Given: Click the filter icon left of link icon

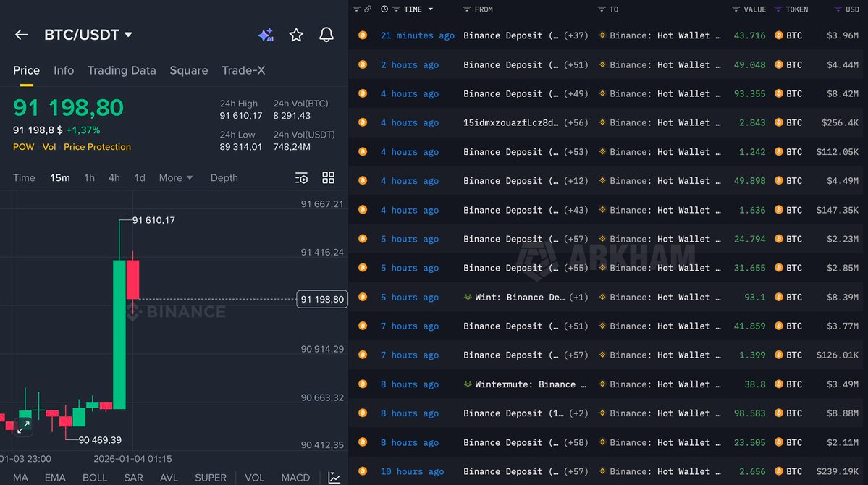Looking at the screenshot, I should pos(356,9).
